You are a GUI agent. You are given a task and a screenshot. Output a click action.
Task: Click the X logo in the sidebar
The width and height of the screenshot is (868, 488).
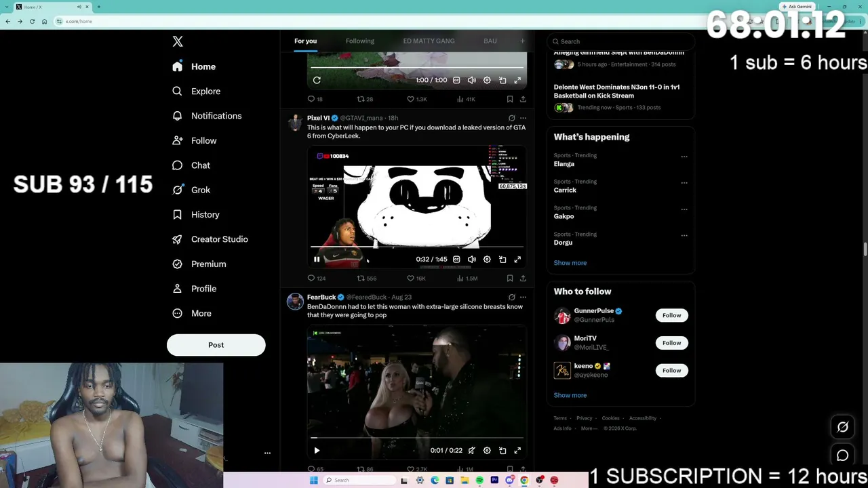tap(178, 41)
